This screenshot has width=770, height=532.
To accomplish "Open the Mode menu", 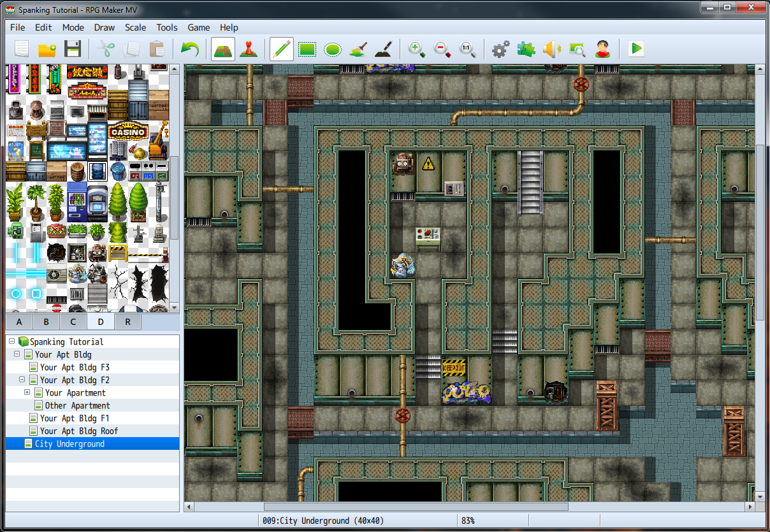I will click(73, 27).
